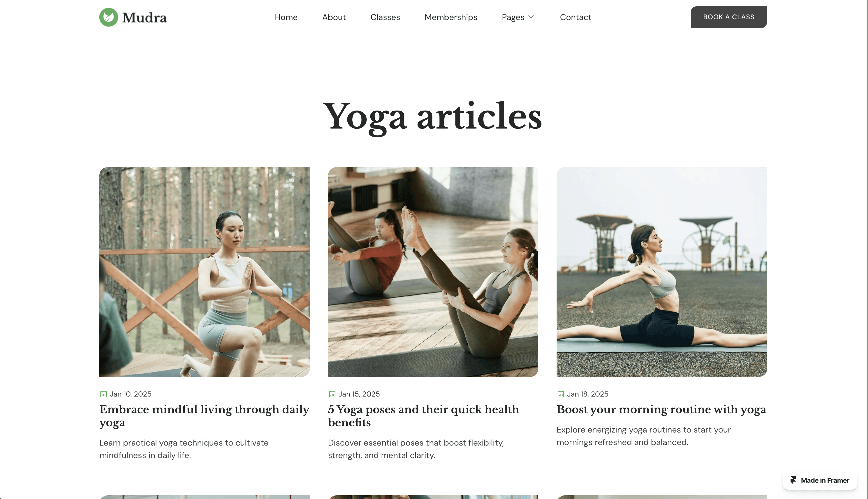This screenshot has height=499, width=868.
Task: Click the Framer logo icon in the badge
Action: pyautogui.click(x=793, y=480)
